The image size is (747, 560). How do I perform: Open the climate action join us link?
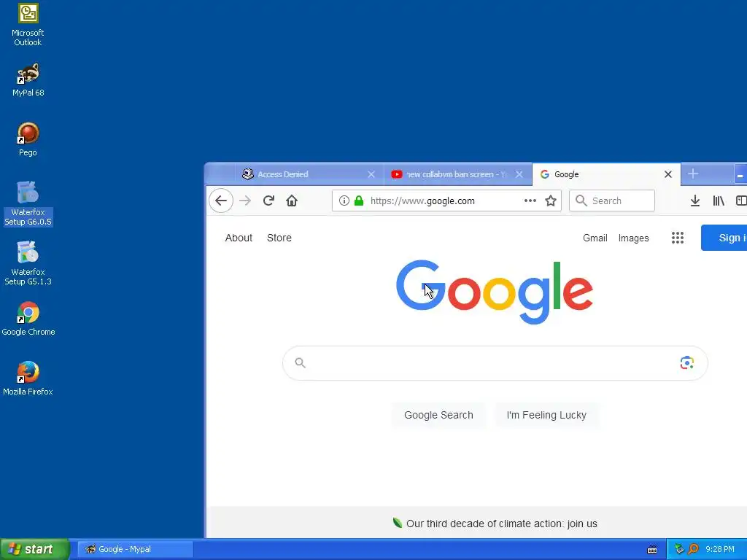502,524
